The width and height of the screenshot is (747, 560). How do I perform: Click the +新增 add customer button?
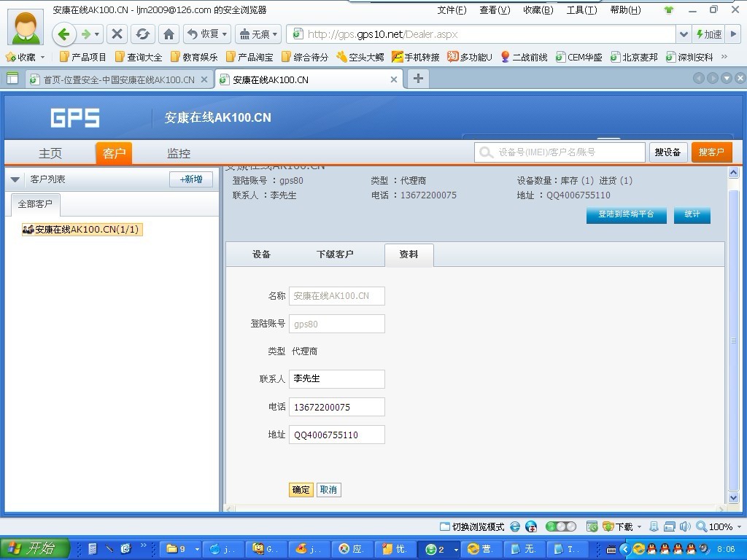(x=191, y=179)
